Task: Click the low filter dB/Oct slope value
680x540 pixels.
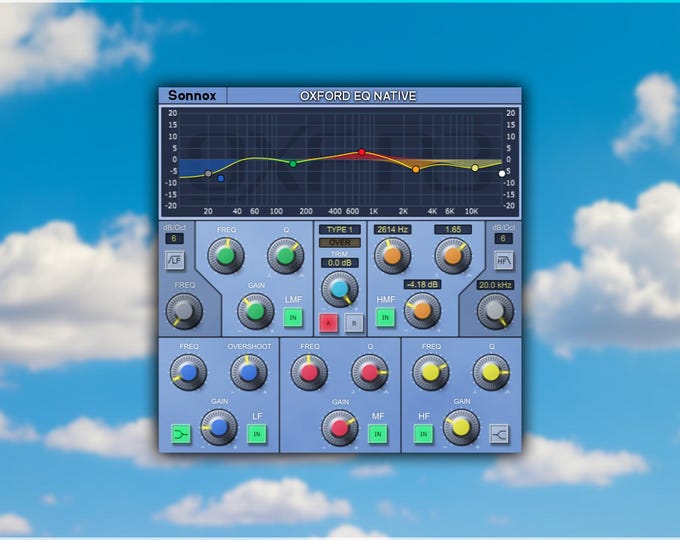Action: pos(174,239)
